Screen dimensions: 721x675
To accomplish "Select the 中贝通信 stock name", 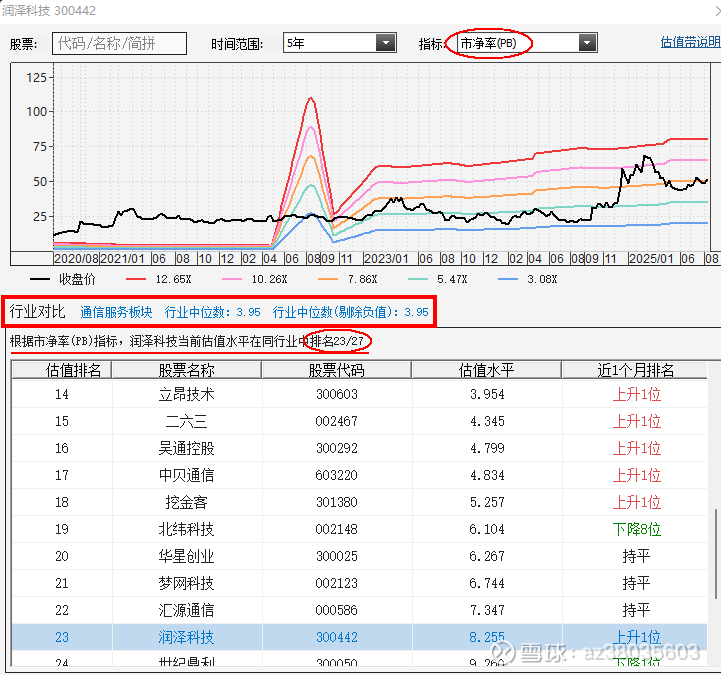I will click(187, 475).
